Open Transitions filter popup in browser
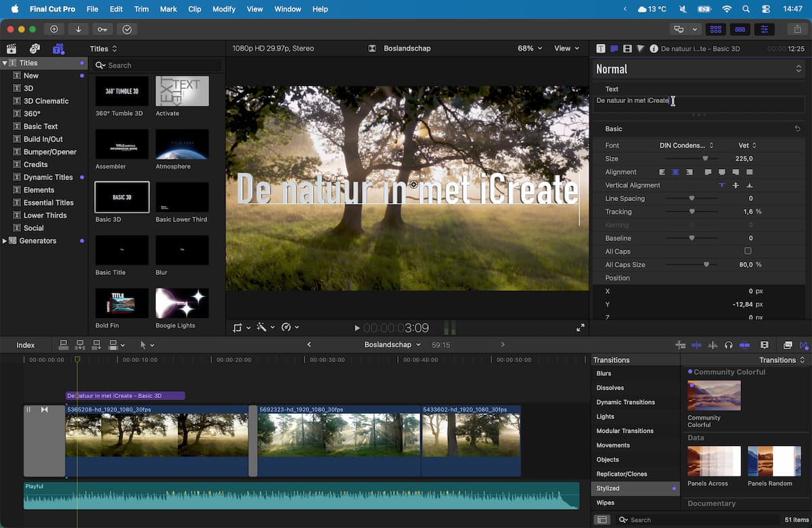This screenshot has width=812, height=528. point(782,360)
